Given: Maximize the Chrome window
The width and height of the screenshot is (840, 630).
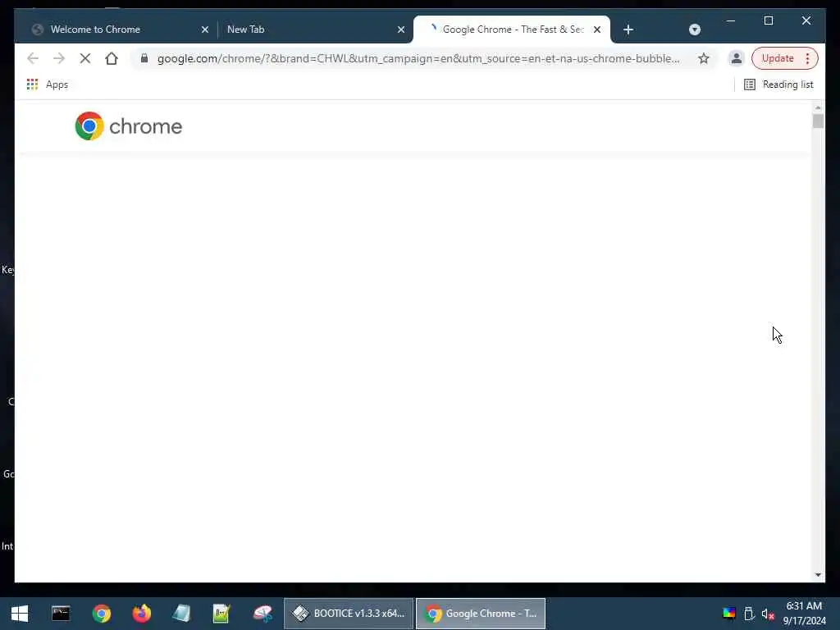Looking at the screenshot, I should click(768, 21).
